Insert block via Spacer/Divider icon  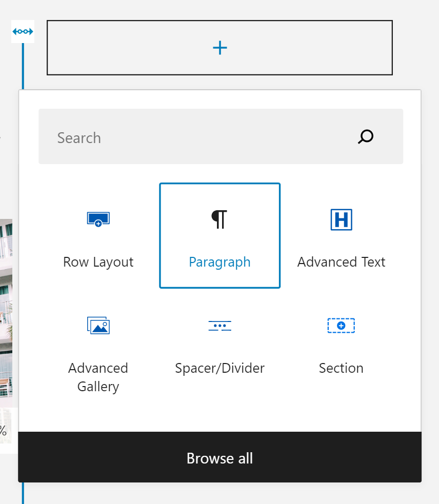[219, 326]
